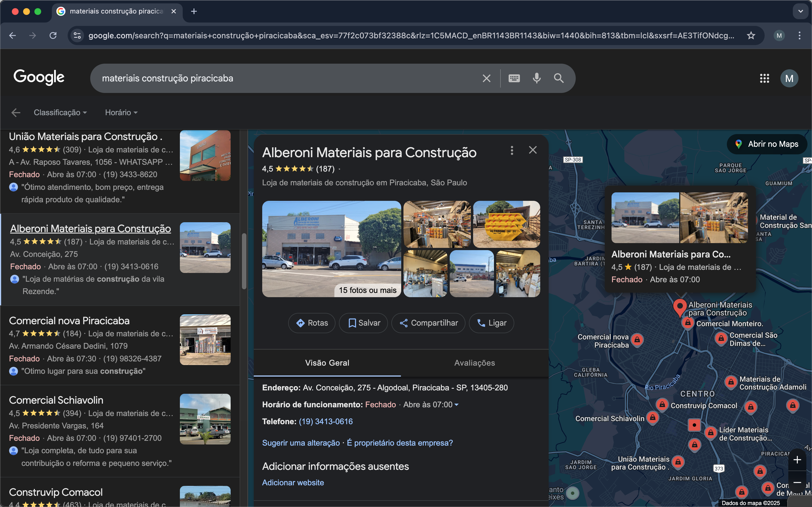Click the magnifier search icon
This screenshot has width=812, height=507.
(559, 78)
